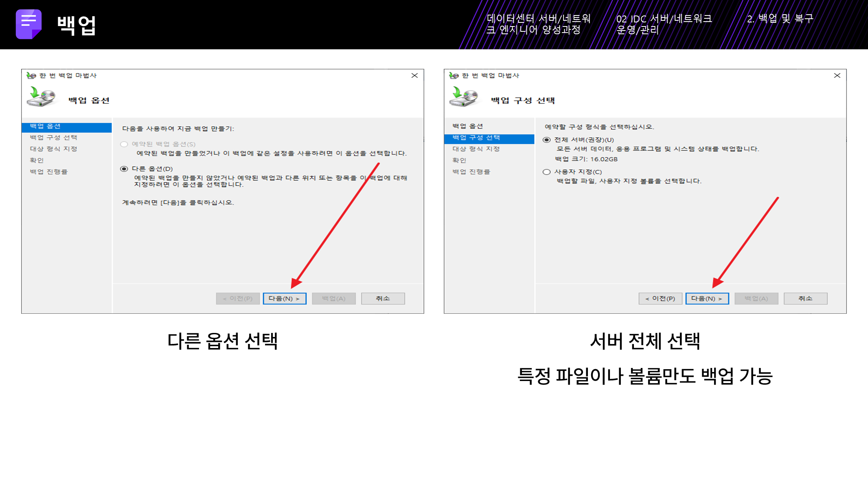The width and height of the screenshot is (868, 489).
Task: Open '대상 형식 지정' step in left sidebar
Action: click(53, 149)
